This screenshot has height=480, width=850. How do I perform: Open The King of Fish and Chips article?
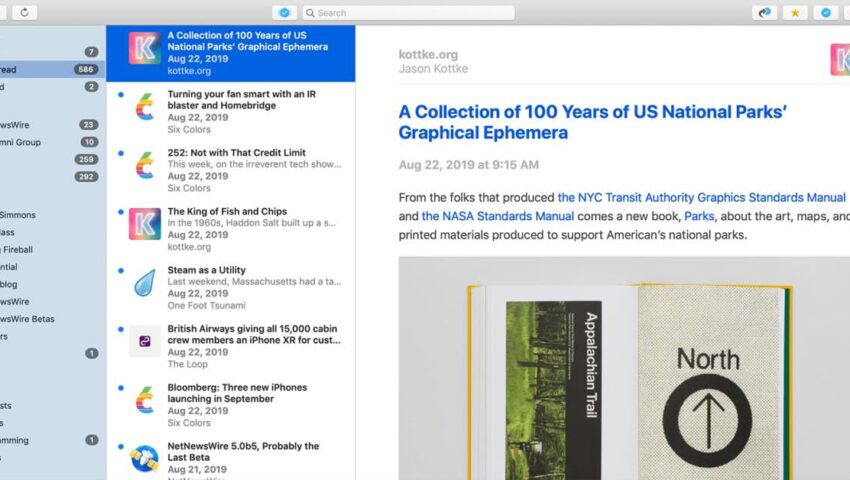point(231,228)
